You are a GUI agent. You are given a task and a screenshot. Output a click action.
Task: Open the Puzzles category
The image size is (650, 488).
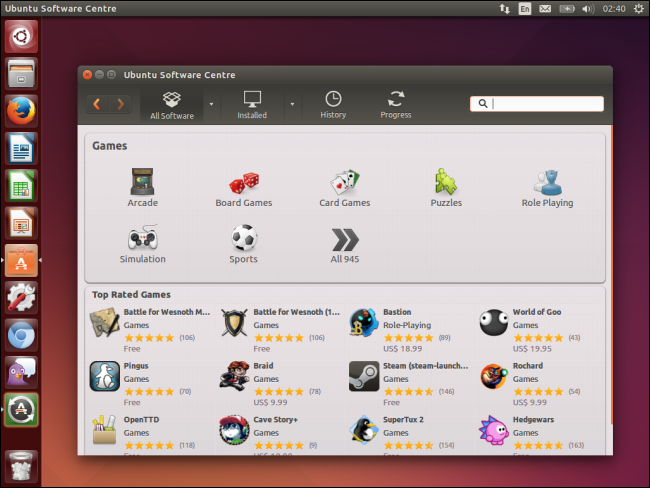pyautogui.click(x=446, y=187)
